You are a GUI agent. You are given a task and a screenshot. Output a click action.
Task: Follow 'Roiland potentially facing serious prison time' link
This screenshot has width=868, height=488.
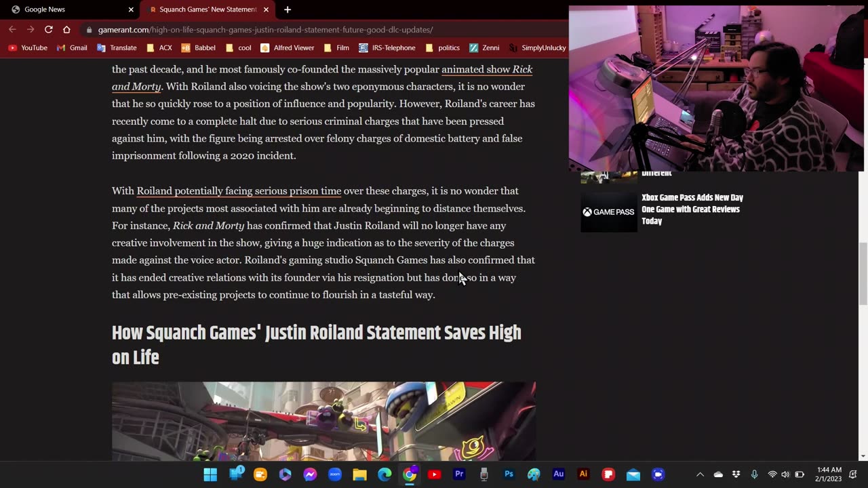tap(239, 191)
